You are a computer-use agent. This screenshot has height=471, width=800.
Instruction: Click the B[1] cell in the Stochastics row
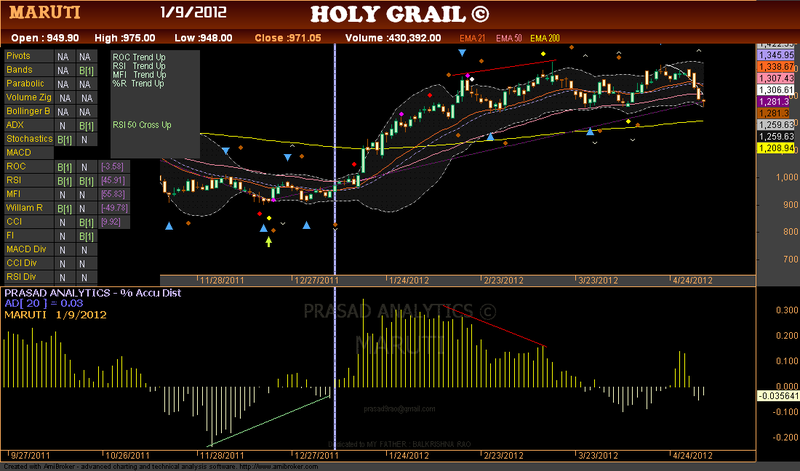[x=64, y=139]
